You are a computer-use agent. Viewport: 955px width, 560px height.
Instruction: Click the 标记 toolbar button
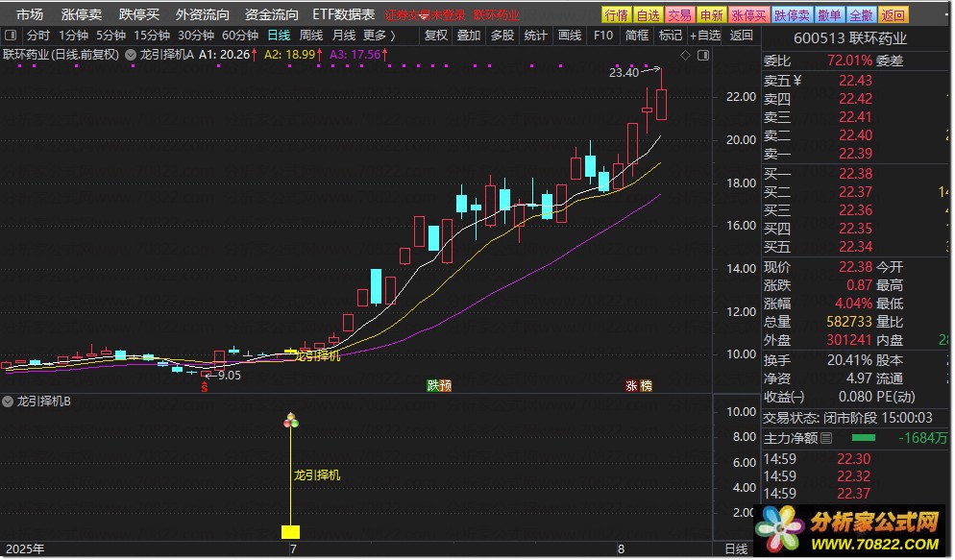pos(670,36)
